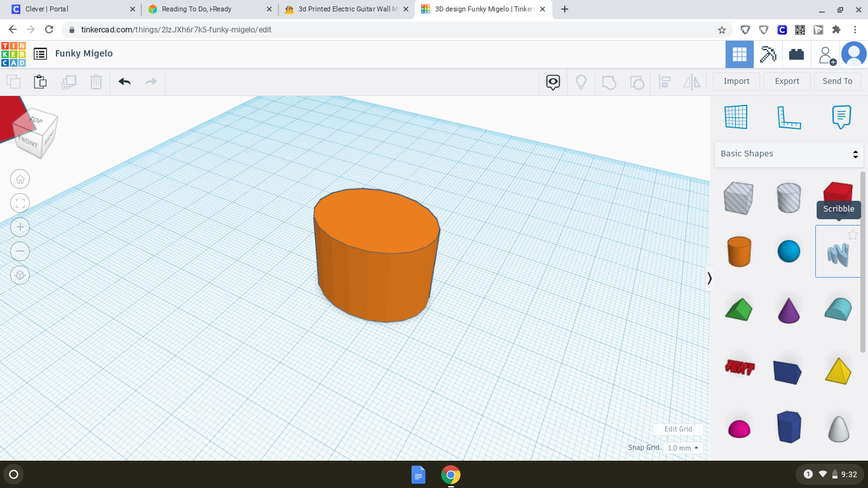Collapse the shapes panel with chevron

tap(709, 278)
